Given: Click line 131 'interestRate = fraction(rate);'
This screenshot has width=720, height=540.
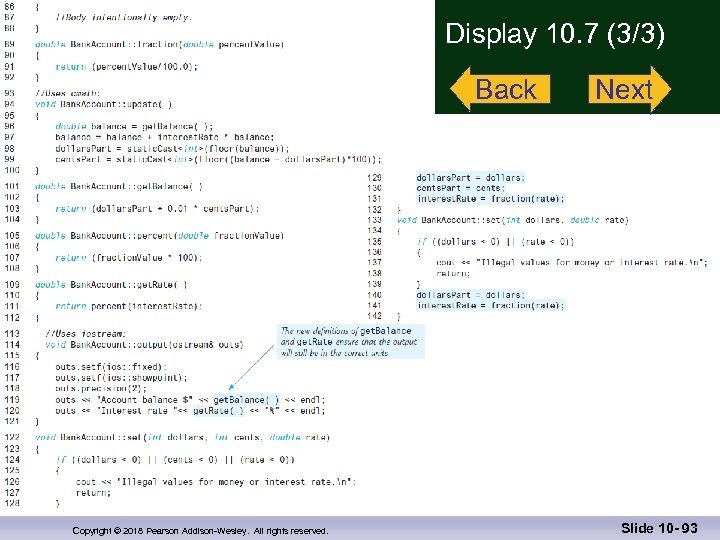Looking at the screenshot, I should click(490, 199).
